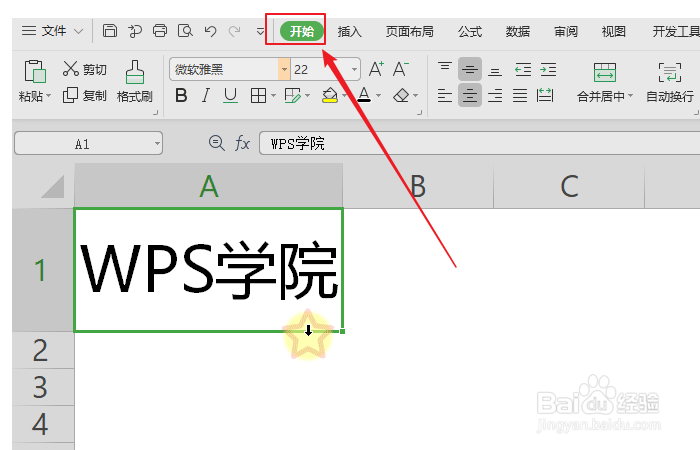
Task: Click the Copy (复制) button
Action: point(84,95)
